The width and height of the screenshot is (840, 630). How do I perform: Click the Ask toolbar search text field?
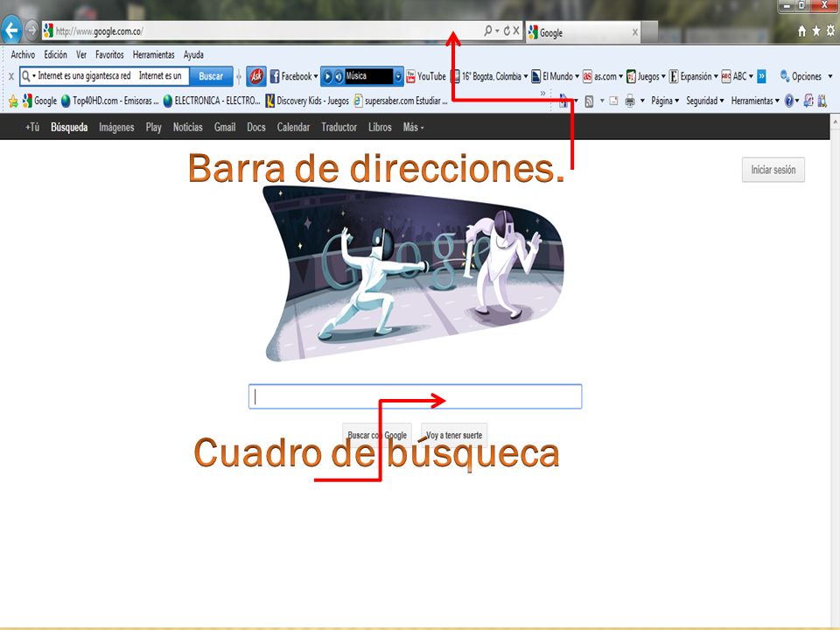(x=113, y=76)
